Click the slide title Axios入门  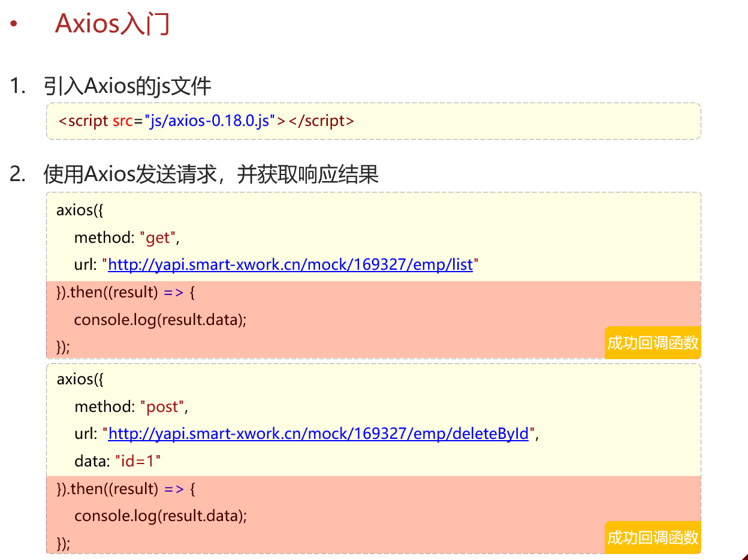pos(113,24)
